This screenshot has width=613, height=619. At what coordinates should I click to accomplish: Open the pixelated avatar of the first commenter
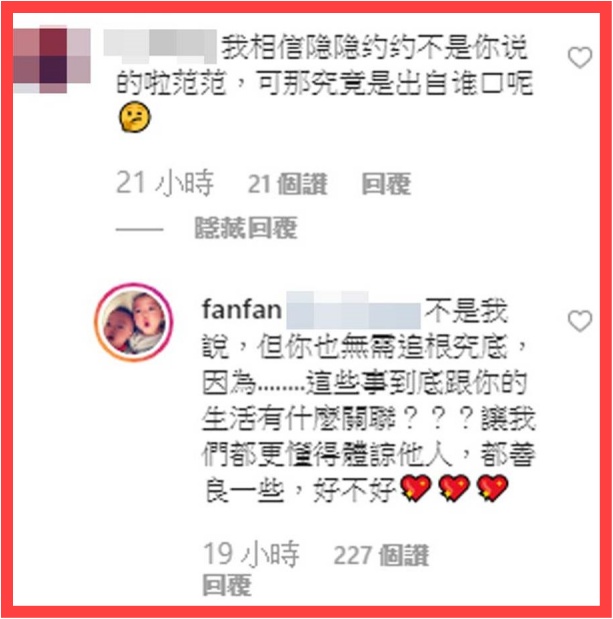[x=52, y=59]
